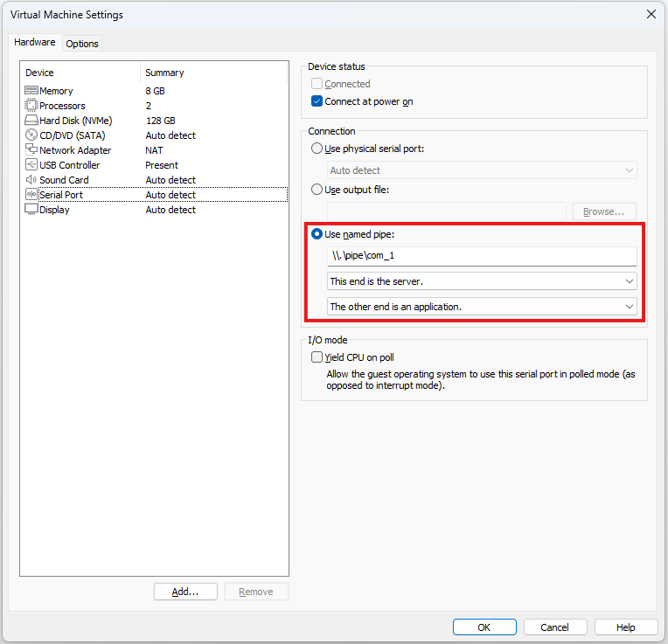Click the Memory device icon
Screen dimensions: 668x644
coord(31,91)
